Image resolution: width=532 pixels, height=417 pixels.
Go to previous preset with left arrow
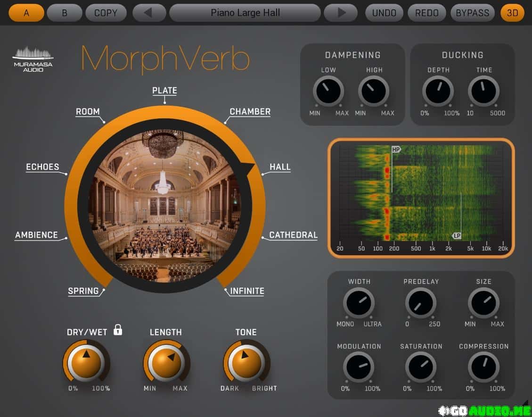pos(149,13)
